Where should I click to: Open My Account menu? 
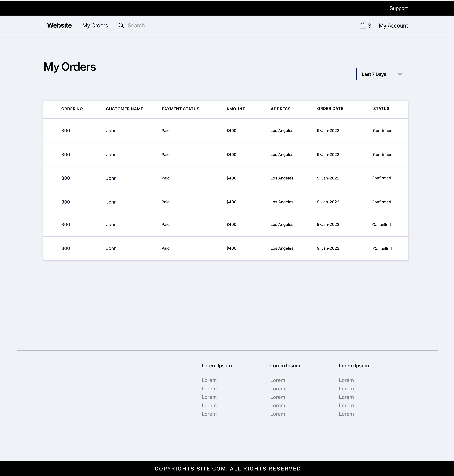click(x=393, y=26)
